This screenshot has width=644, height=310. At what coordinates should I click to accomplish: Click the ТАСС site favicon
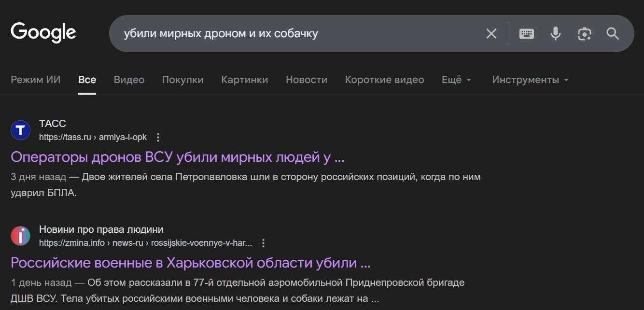pyautogui.click(x=20, y=130)
